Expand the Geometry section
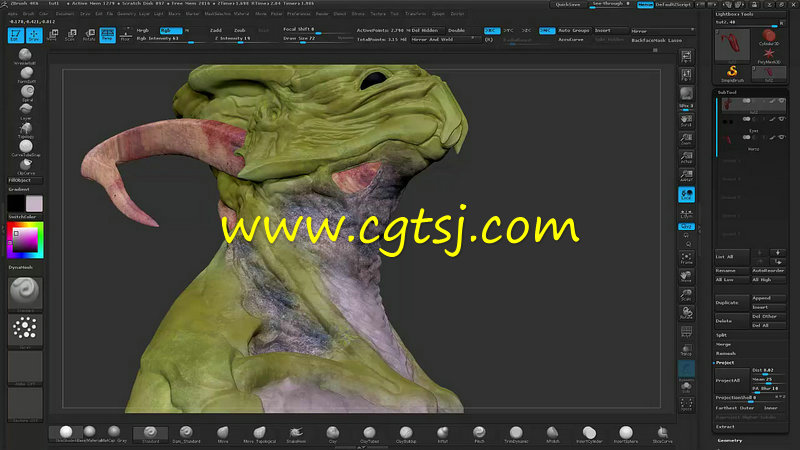The height and width of the screenshot is (450, 800). pyautogui.click(x=730, y=440)
